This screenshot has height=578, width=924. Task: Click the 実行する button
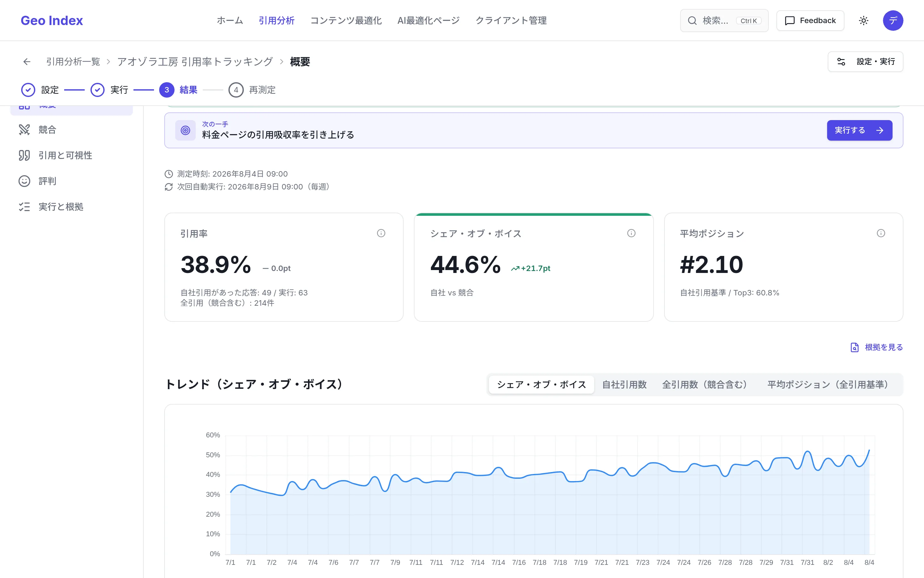pos(860,130)
